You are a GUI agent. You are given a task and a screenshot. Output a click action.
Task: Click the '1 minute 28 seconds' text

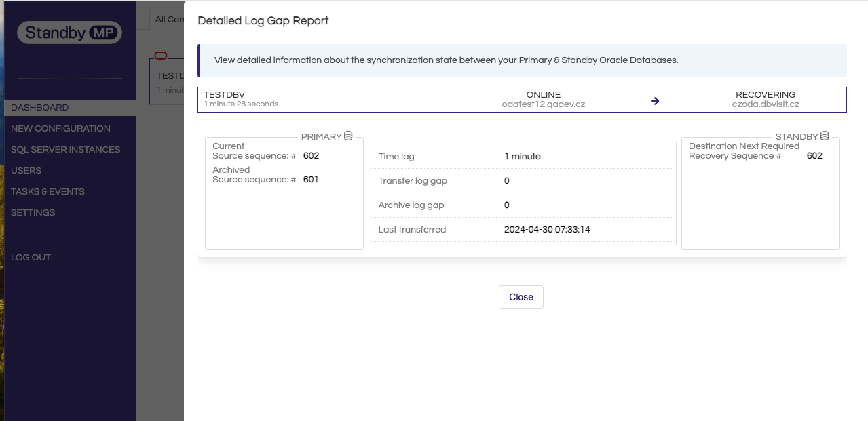tap(241, 104)
